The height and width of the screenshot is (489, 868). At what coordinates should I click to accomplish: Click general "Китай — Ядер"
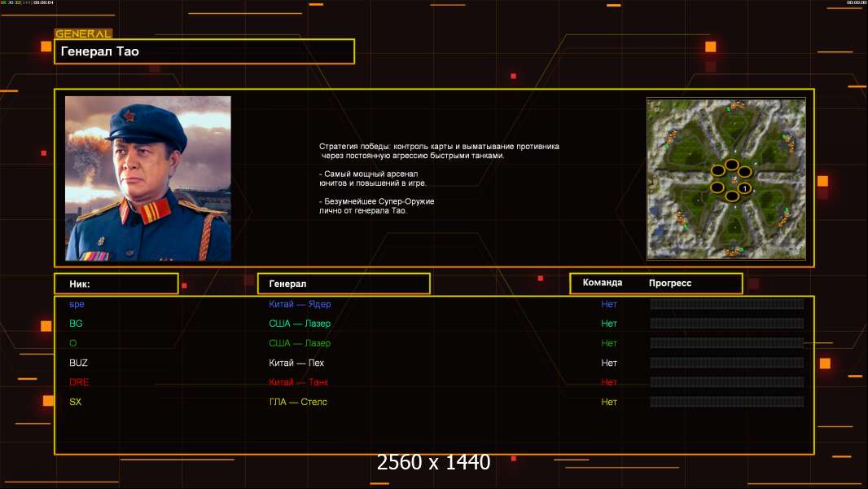click(300, 304)
